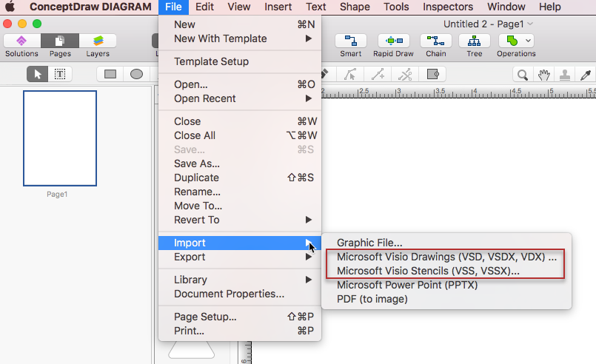Choose Close from File menu
Image resolution: width=596 pixels, height=364 pixels.
click(240, 121)
